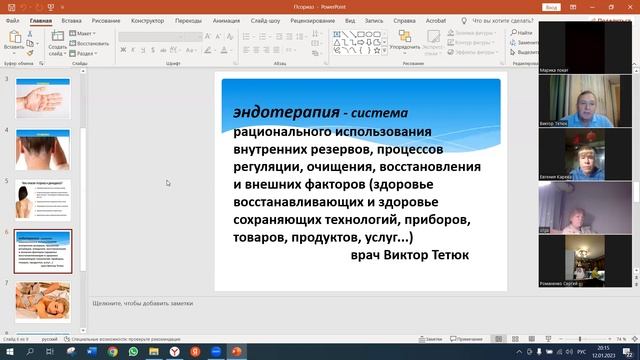Select the text box shape in gallery
The image size is (640, 360).
(x=337, y=34)
